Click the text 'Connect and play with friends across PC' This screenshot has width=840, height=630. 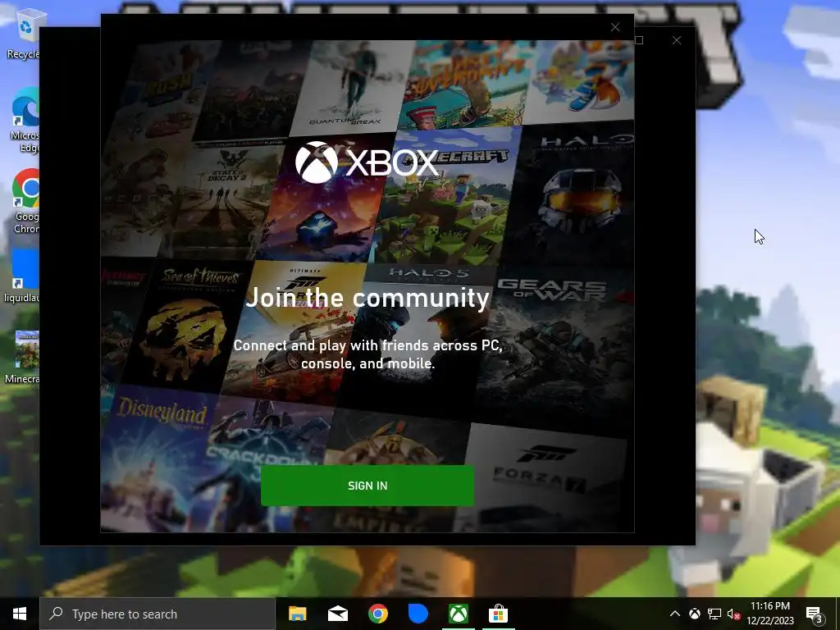367,345
